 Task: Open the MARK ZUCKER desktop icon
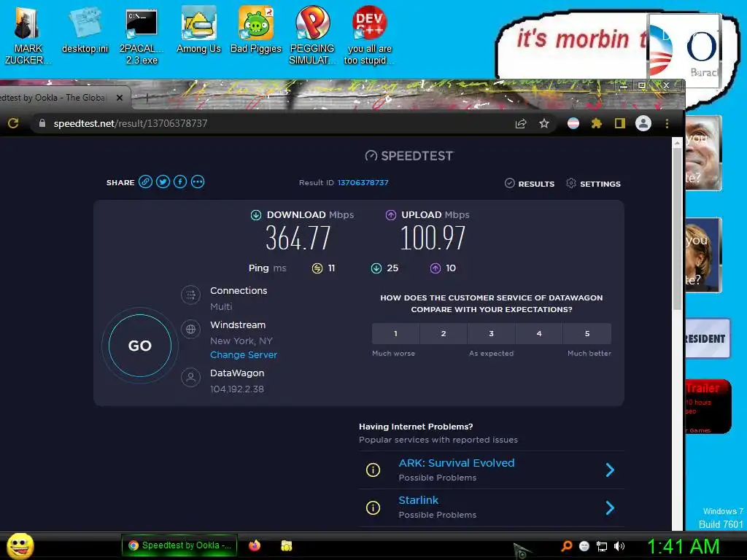(28, 36)
